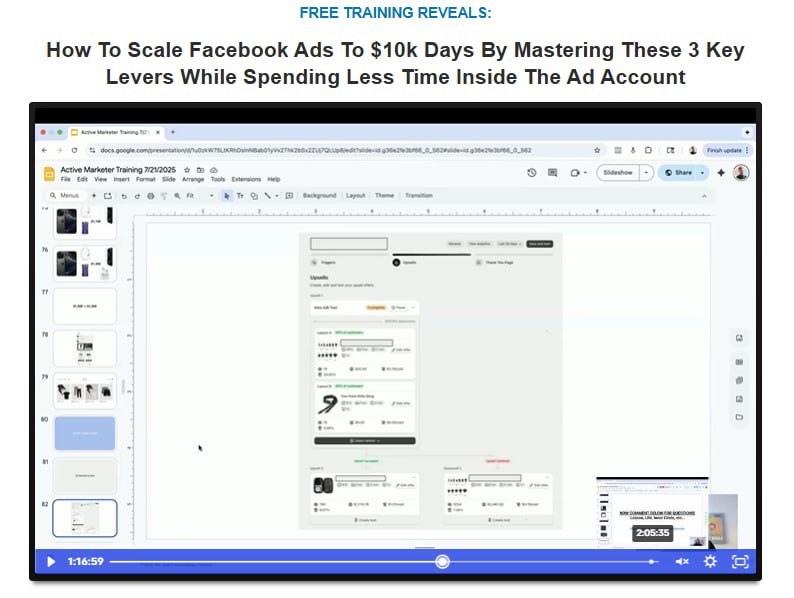Choose the select arrow cursor tool
Image resolution: width=794 pixels, height=598 pixels.
pos(226,195)
